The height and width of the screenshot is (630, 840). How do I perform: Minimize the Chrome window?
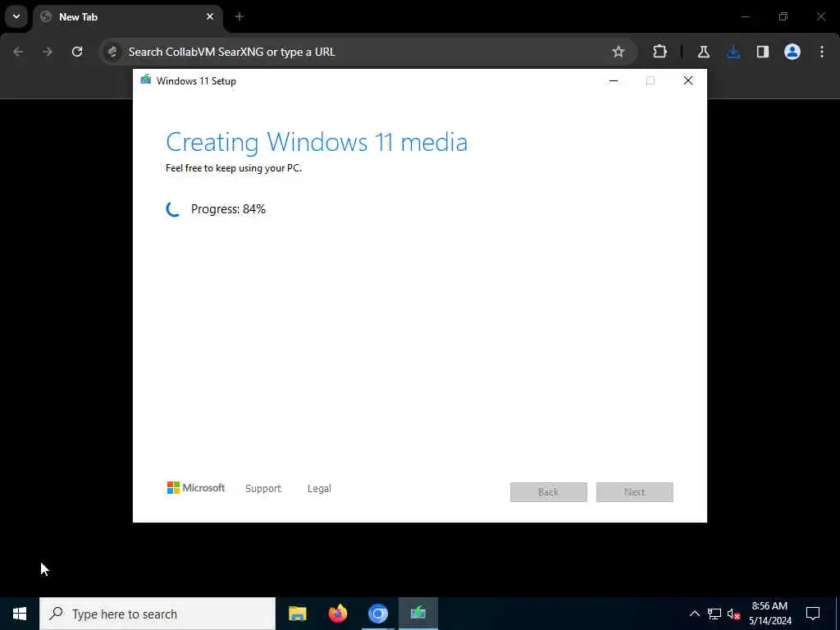click(x=745, y=16)
